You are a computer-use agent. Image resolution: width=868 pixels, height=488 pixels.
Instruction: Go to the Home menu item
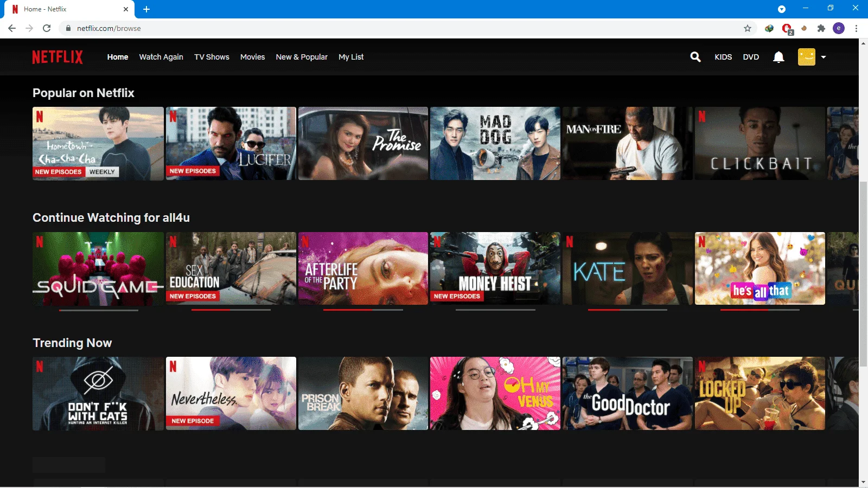pyautogui.click(x=118, y=57)
